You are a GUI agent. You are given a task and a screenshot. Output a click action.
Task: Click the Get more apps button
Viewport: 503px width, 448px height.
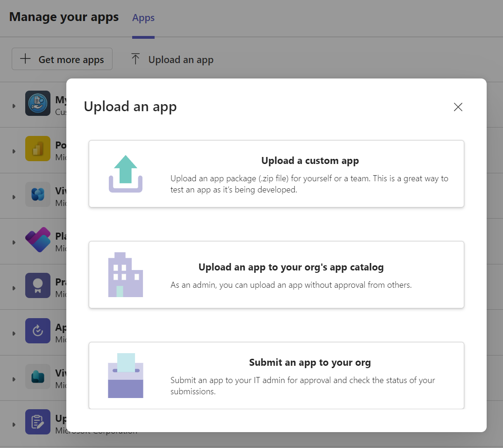point(62,59)
